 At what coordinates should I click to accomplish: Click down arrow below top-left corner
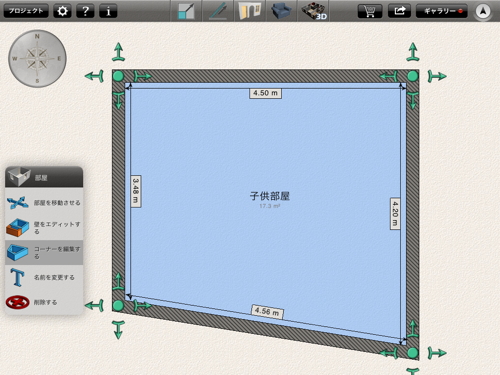(x=118, y=100)
